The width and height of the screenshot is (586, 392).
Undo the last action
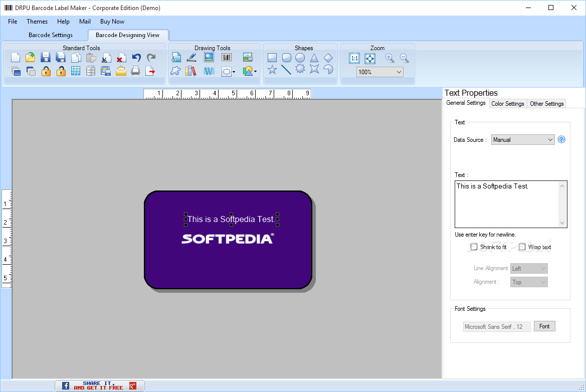click(x=136, y=58)
